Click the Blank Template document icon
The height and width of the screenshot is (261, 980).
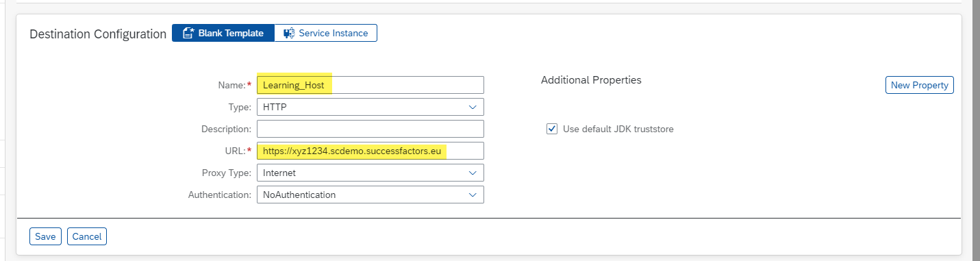188,33
